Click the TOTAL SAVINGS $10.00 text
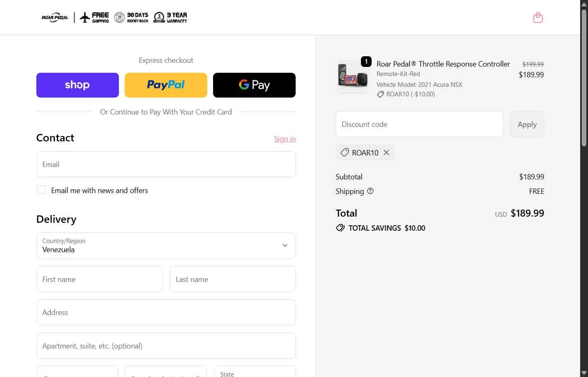 [386, 228]
